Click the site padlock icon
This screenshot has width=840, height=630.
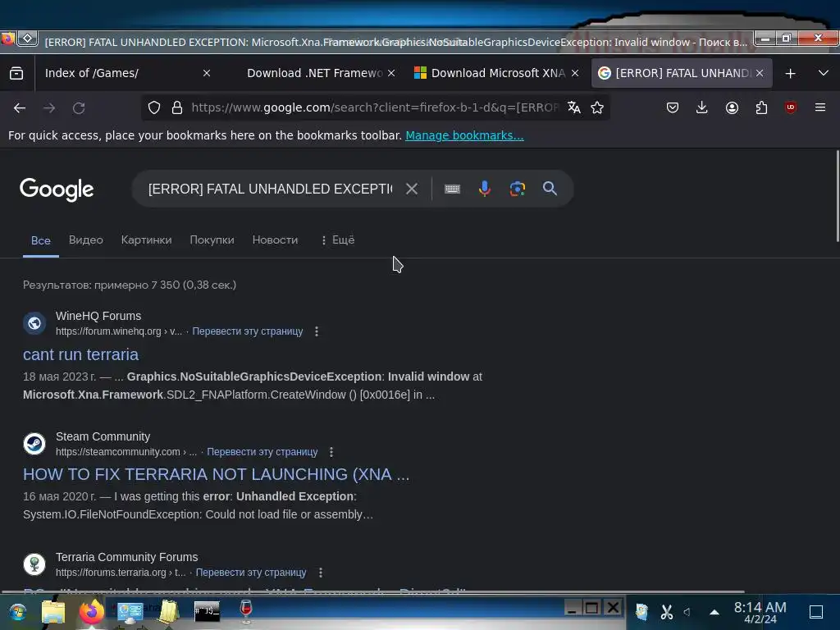pyautogui.click(x=177, y=107)
